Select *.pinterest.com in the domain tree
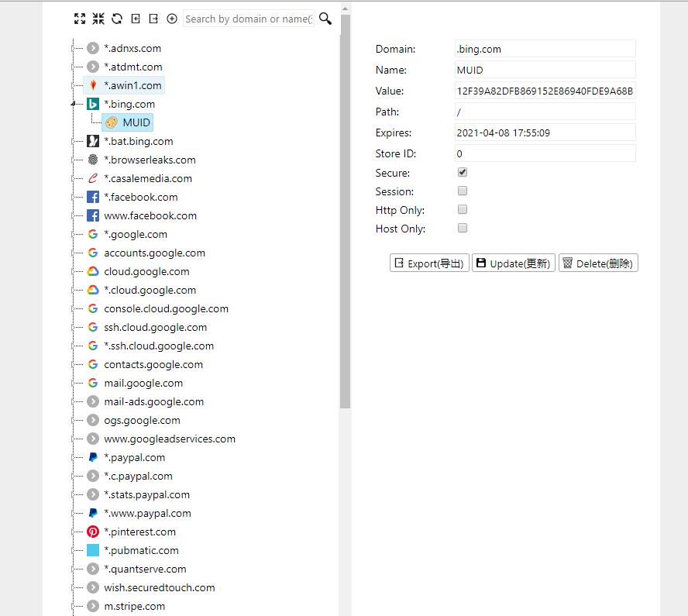Viewport: 688px width, 616px height. pyautogui.click(x=139, y=532)
